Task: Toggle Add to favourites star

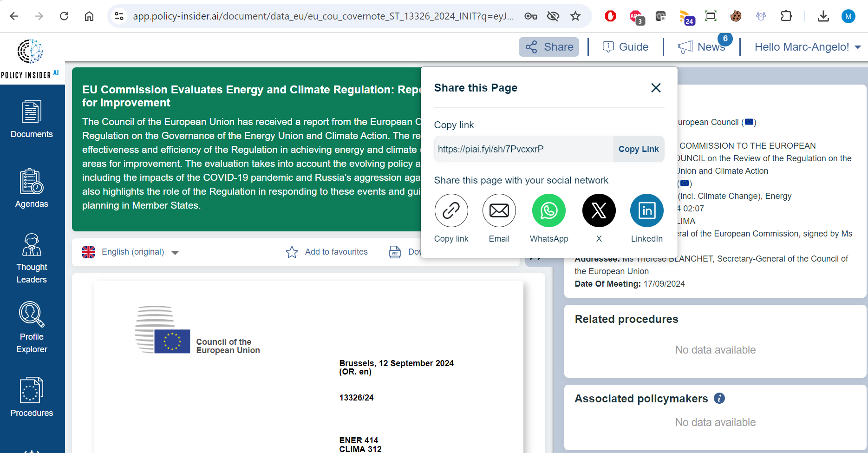Action: [x=292, y=252]
